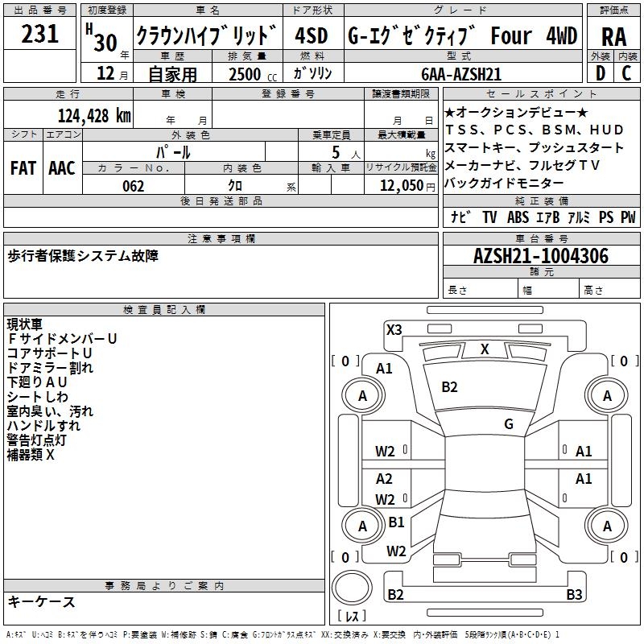The width and height of the screenshot is (644, 644).
Task: Select the car name "クラウンハイブリッド"
Action: [206, 35]
